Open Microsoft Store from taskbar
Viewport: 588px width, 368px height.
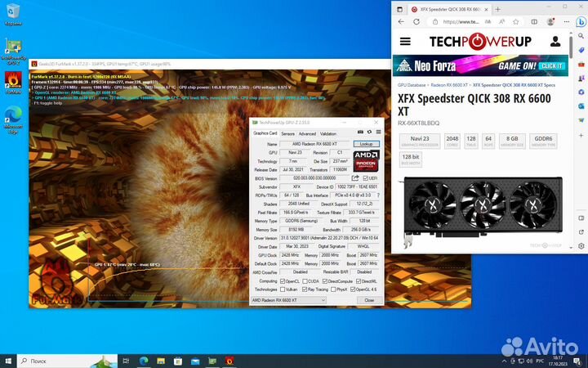point(178,361)
